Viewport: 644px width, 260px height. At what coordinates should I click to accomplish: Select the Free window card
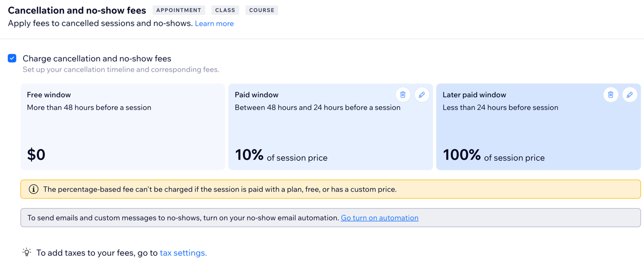coord(123,127)
